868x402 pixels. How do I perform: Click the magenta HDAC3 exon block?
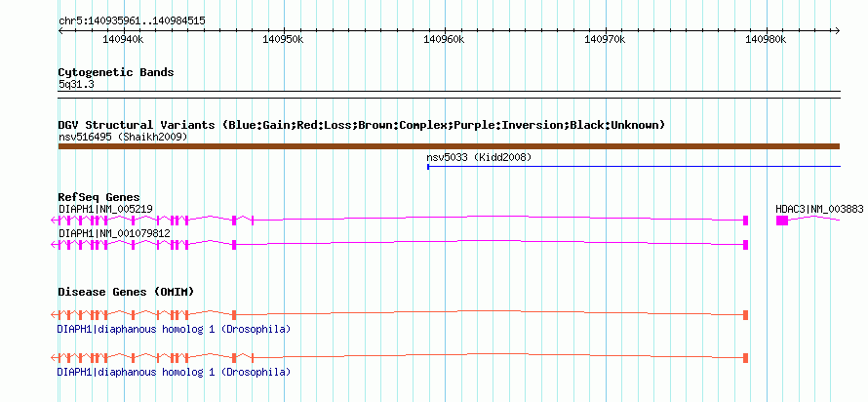point(781,221)
